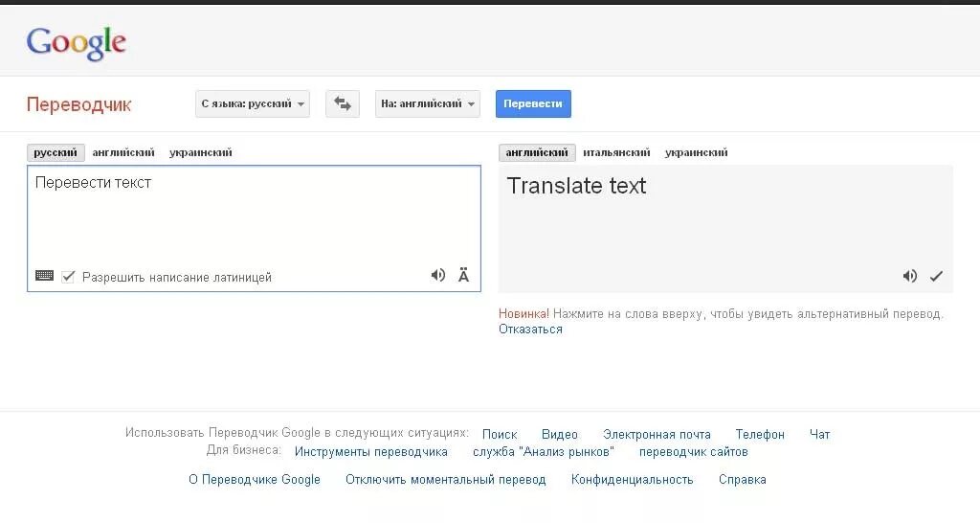The image size is (980, 523).
Task: Open the Чат link
Action: 819,434
